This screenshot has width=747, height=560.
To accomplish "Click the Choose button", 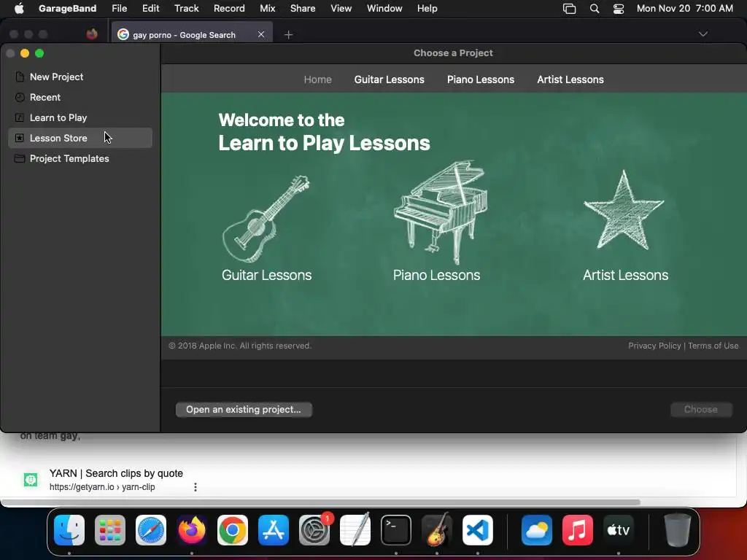I will [701, 410].
